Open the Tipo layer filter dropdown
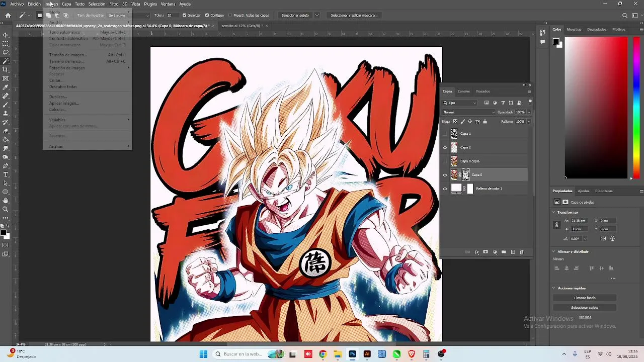 tap(460, 103)
